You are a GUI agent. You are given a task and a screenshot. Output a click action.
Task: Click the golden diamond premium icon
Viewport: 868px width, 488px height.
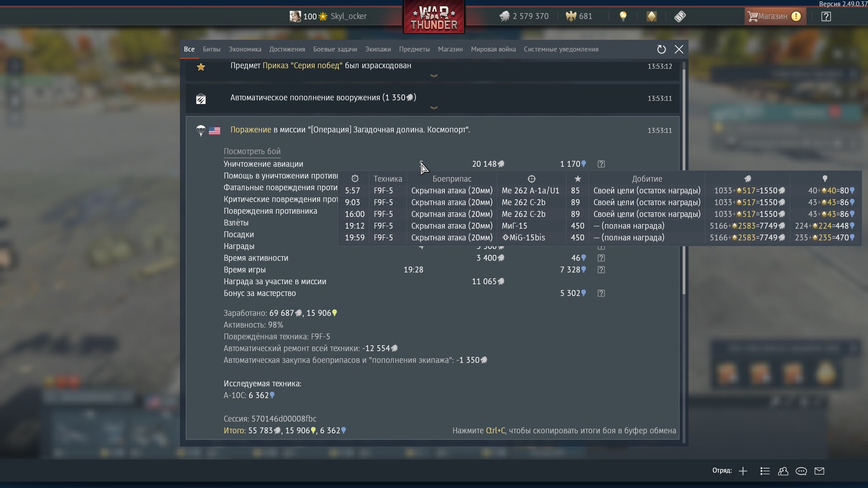651,16
